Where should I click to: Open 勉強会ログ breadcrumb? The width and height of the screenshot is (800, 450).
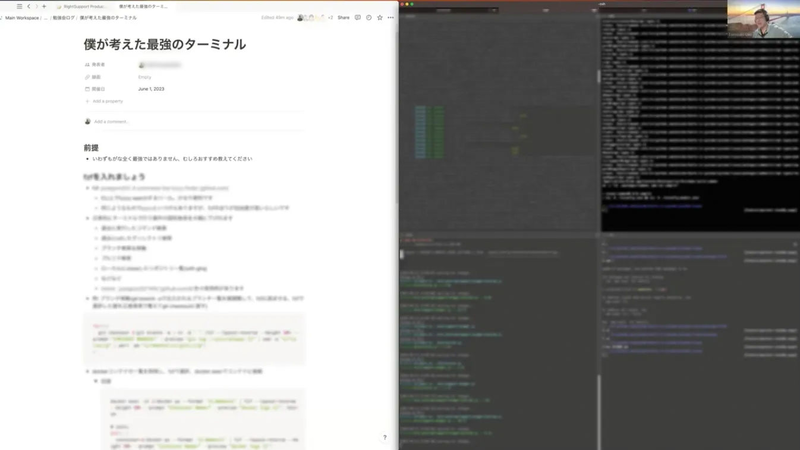pyautogui.click(x=63, y=18)
